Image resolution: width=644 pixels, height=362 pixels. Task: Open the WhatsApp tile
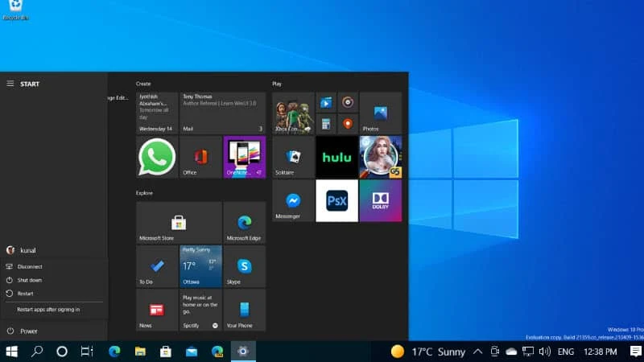pyautogui.click(x=157, y=157)
